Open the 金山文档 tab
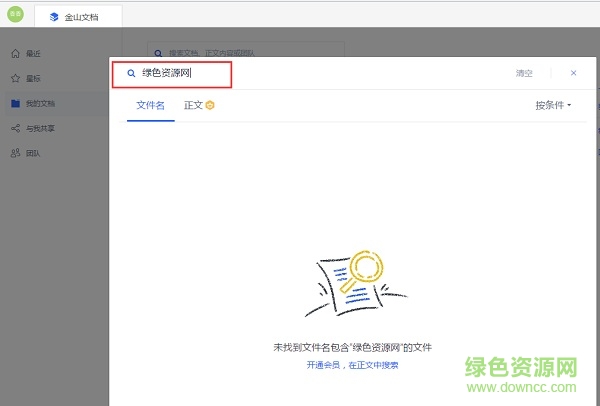The height and width of the screenshot is (406, 600). 78,17
